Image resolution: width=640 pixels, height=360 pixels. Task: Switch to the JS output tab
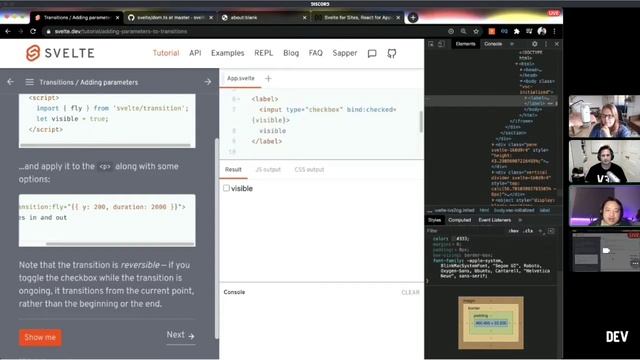point(268,170)
